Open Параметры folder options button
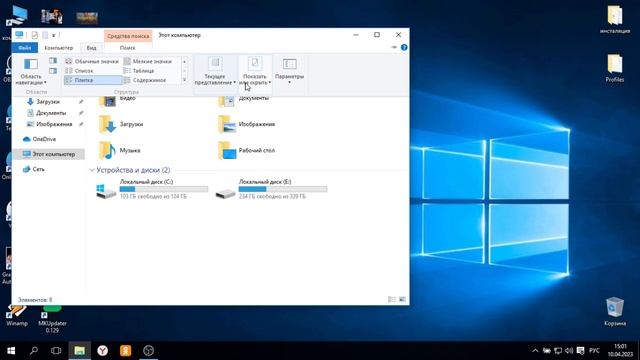The image size is (640, 360). tap(289, 71)
